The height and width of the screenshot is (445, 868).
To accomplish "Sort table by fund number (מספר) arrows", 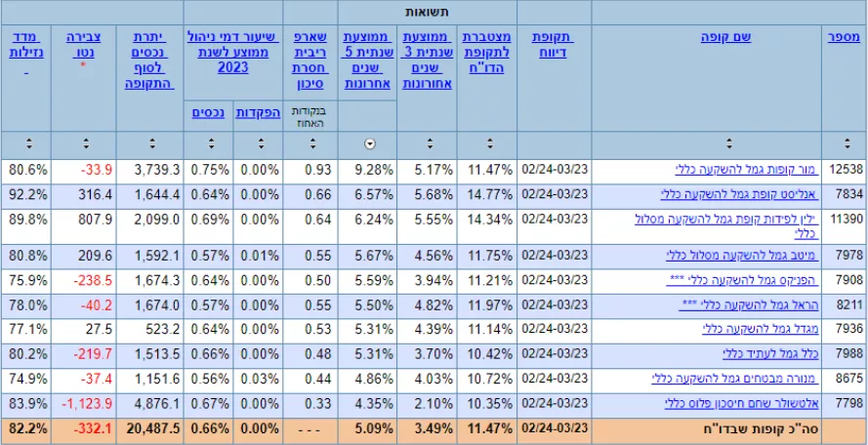I will click(846, 144).
